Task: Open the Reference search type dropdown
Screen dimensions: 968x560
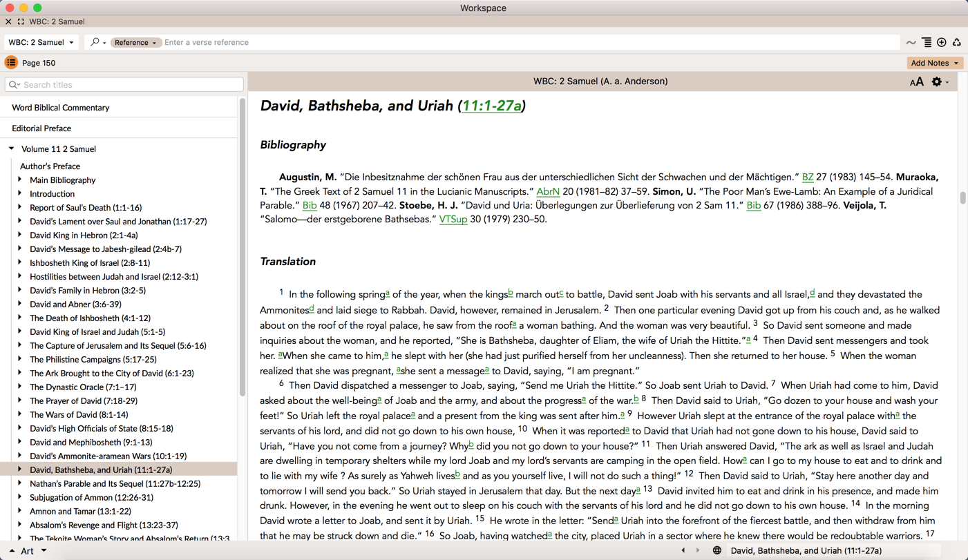Action: click(x=135, y=43)
